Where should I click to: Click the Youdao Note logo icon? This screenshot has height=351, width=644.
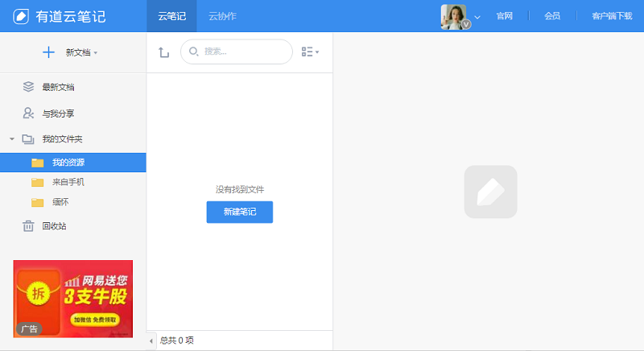pyautogui.click(x=21, y=16)
